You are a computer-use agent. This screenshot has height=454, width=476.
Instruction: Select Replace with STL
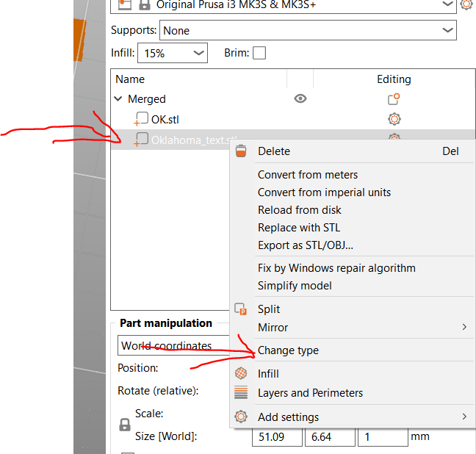pos(352,228)
